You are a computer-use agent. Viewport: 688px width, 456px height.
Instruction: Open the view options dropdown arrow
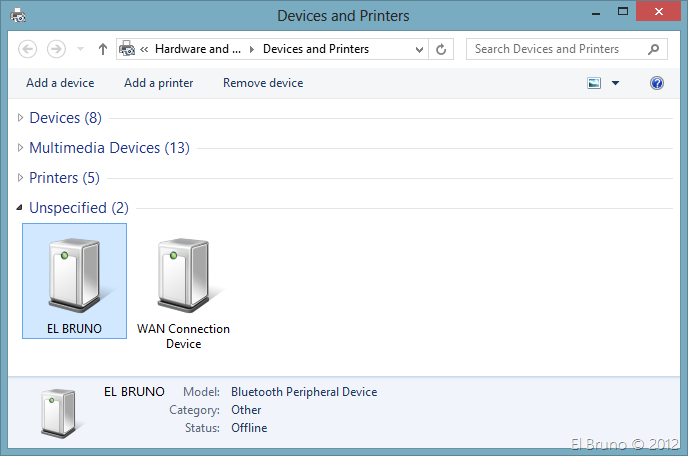pos(615,83)
